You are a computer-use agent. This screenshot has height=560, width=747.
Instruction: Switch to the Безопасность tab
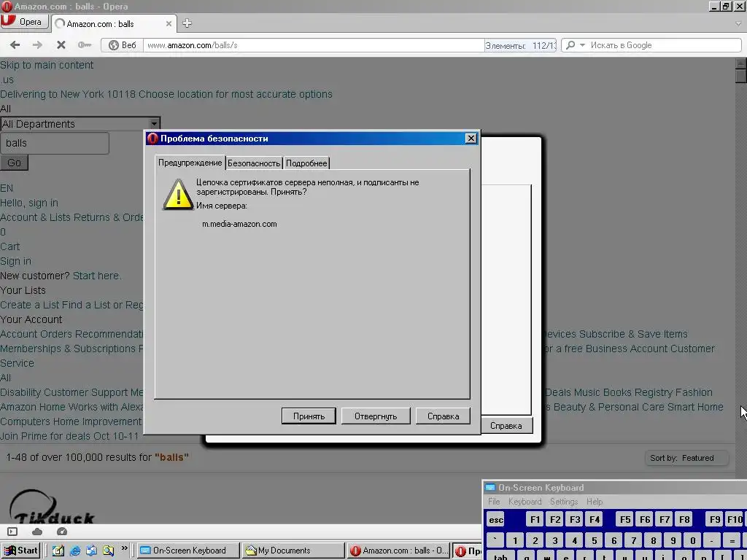point(254,163)
